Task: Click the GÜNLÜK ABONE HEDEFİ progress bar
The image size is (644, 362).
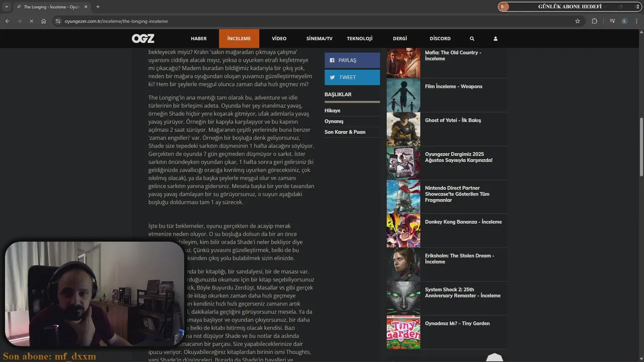Action: (x=570, y=7)
